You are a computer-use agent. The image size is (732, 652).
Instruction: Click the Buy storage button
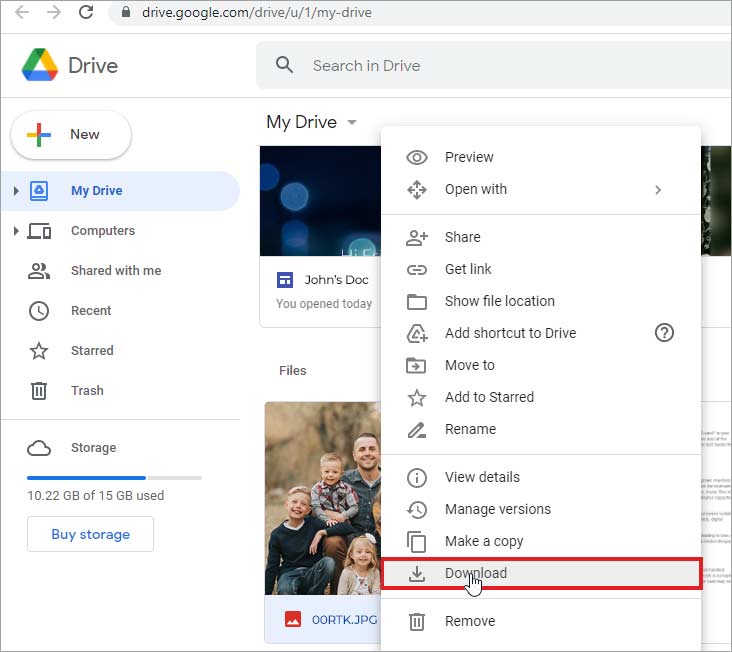point(90,534)
